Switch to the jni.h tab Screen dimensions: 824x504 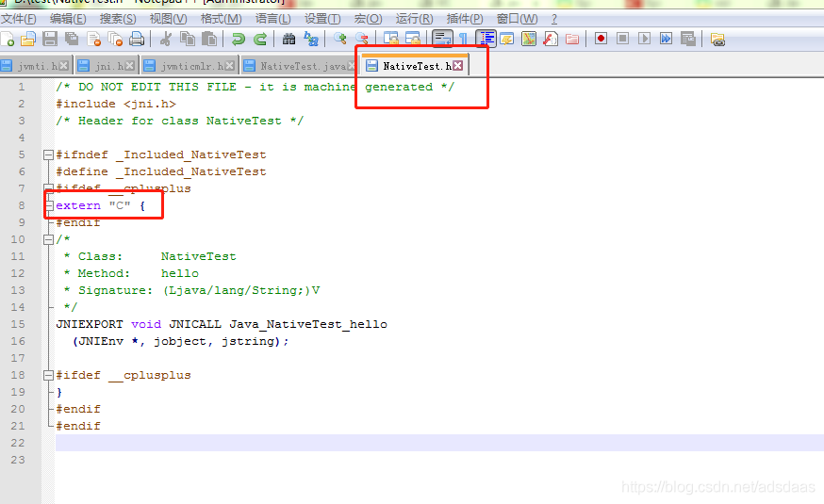tap(107, 66)
